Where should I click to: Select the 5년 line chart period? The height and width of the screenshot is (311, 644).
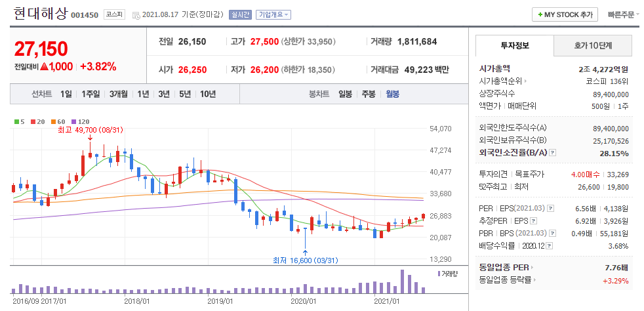coord(185,94)
